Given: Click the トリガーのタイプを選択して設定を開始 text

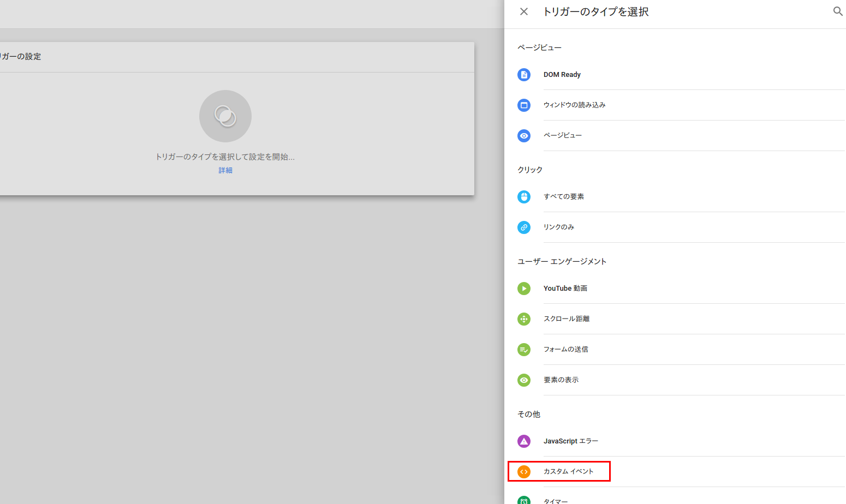Looking at the screenshot, I should 225,157.
